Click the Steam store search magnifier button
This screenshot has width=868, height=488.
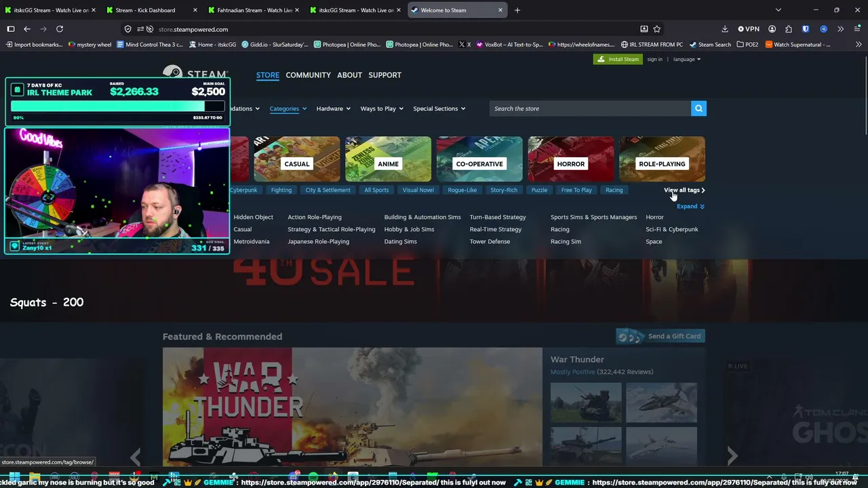(698, 108)
